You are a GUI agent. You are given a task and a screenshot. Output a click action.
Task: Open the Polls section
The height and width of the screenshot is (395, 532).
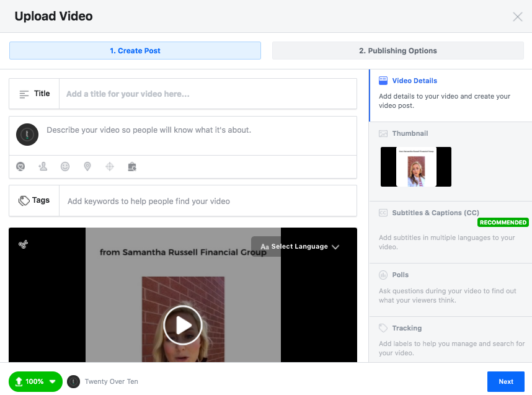point(400,275)
